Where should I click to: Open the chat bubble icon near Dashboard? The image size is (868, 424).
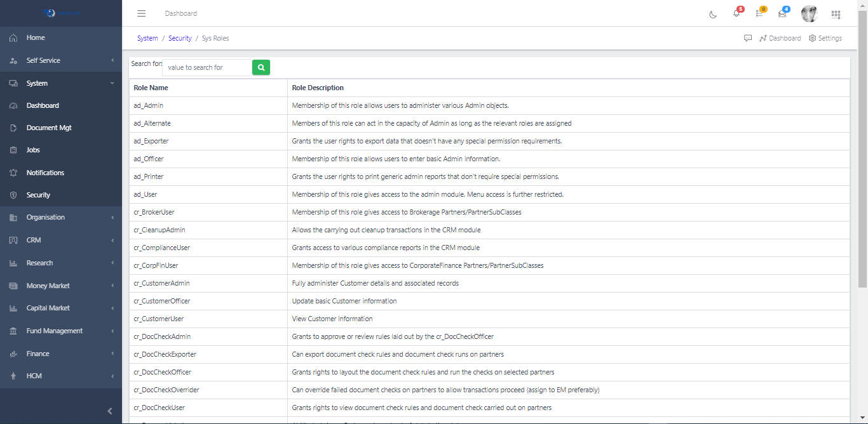(748, 38)
